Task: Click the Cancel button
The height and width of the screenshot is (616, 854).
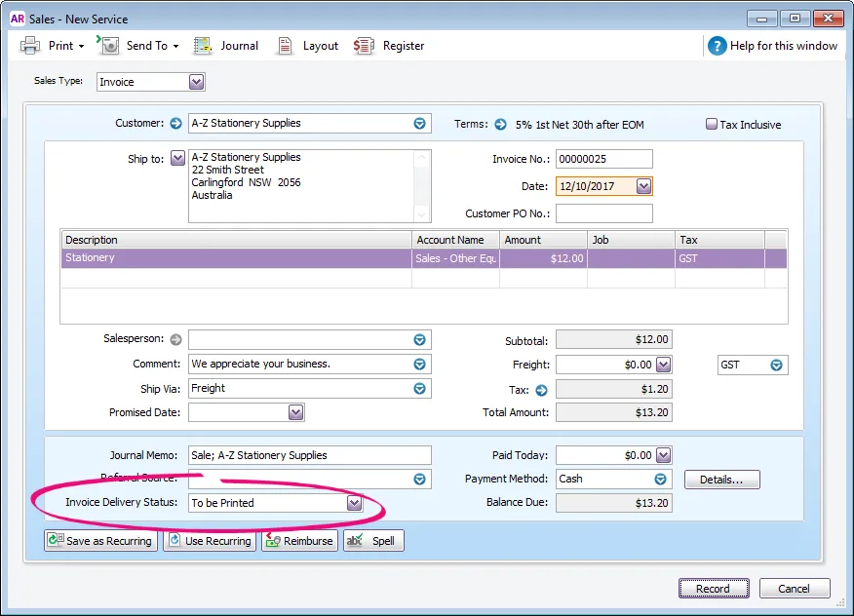Action: 795,589
